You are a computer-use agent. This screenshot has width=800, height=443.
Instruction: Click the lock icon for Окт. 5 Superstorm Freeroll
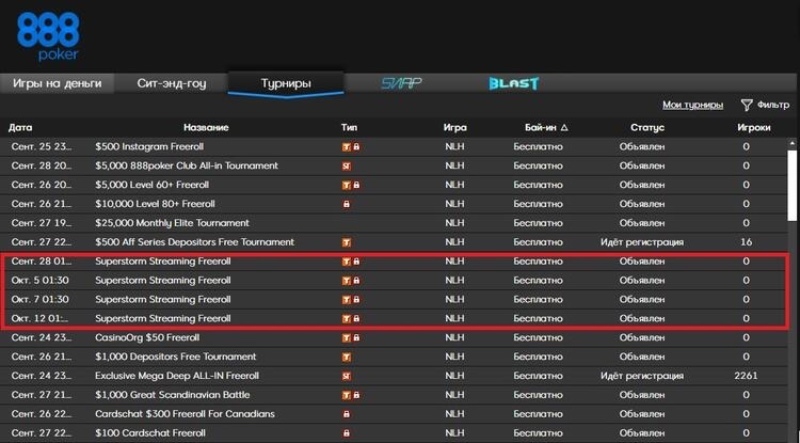[356, 281]
